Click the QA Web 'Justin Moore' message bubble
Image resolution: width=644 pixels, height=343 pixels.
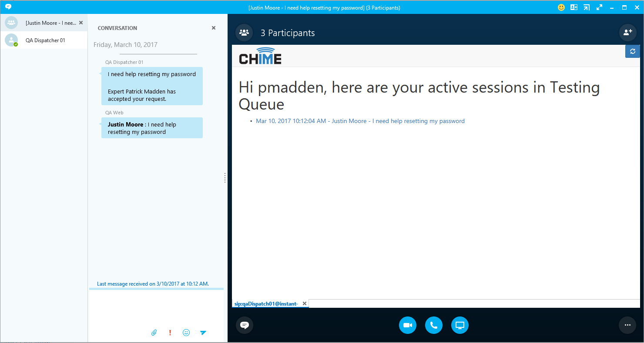click(x=152, y=128)
